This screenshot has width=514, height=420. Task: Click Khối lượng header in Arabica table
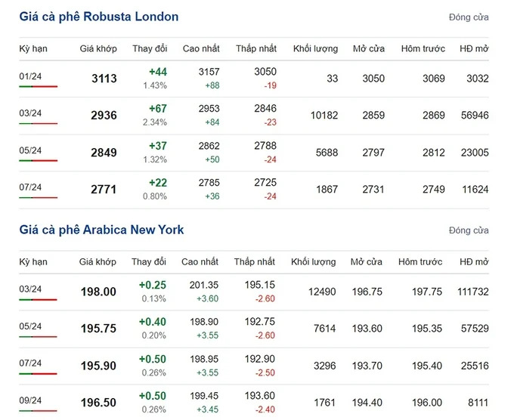pyautogui.click(x=313, y=262)
